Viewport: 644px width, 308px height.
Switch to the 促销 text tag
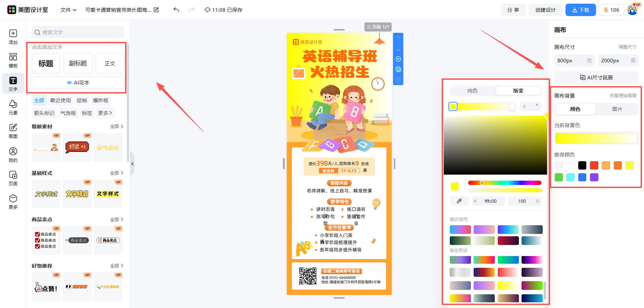(82, 100)
